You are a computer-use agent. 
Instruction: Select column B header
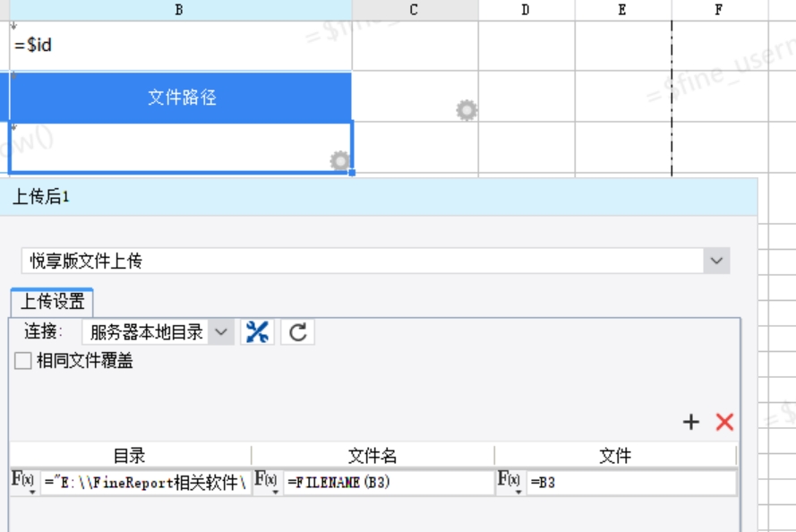(x=179, y=10)
